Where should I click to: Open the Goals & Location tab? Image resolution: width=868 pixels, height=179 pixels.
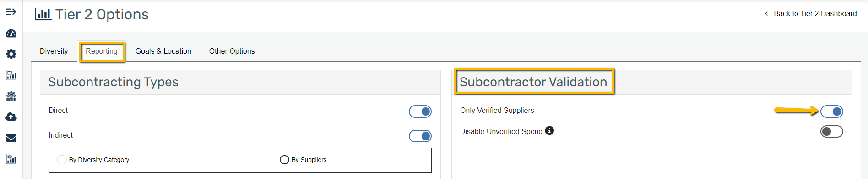coord(163,51)
